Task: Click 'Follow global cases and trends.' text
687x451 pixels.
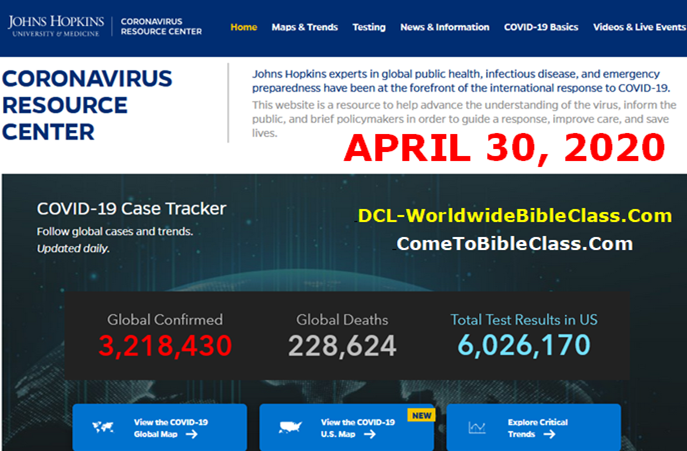Action: 115,231
